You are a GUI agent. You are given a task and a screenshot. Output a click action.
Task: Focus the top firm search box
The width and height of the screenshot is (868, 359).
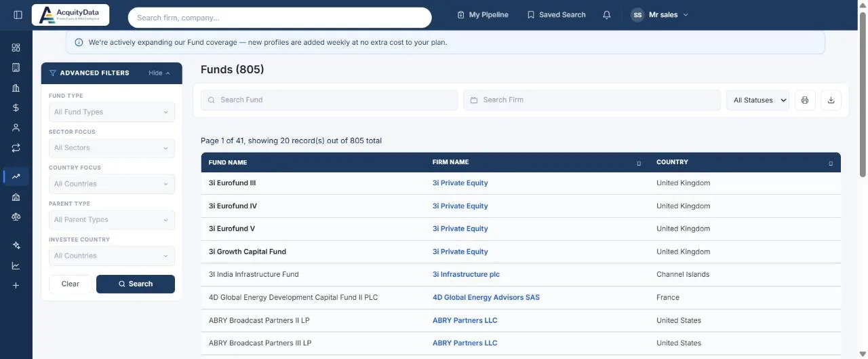pos(279,18)
